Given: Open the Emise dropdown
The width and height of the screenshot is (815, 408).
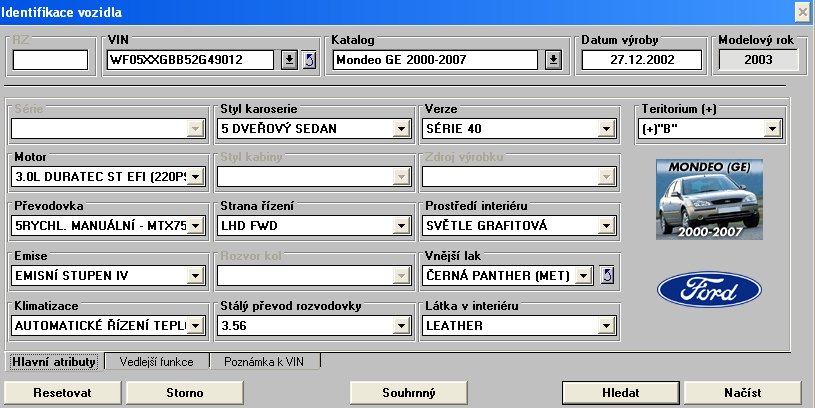Looking at the screenshot, I should click(x=195, y=275).
